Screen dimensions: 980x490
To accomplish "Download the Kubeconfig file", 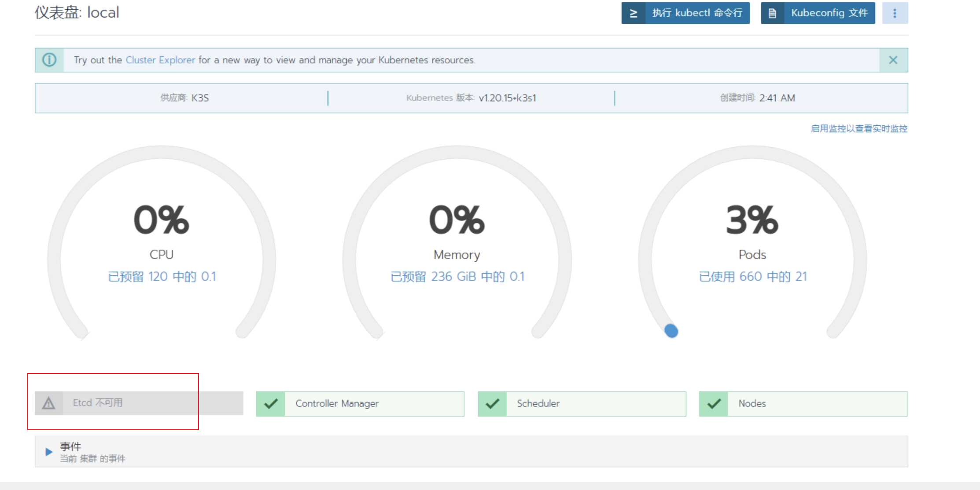I will coord(818,13).
